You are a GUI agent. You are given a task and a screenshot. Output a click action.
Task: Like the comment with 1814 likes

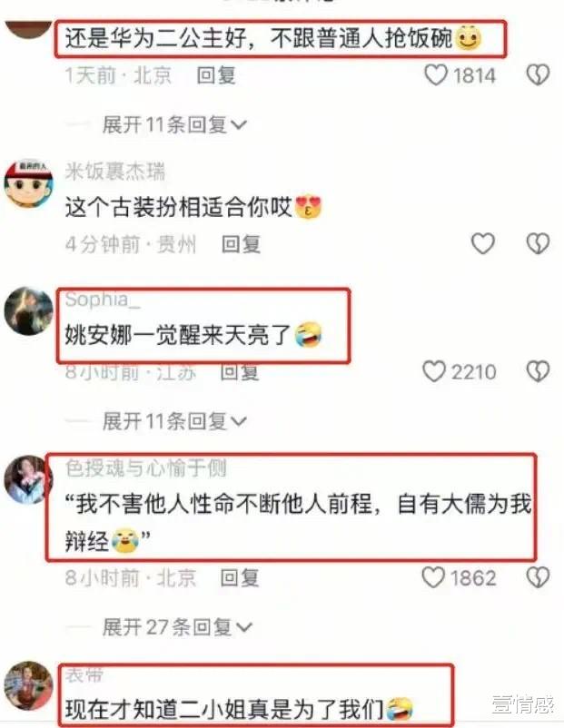click(x=436, y=74)
